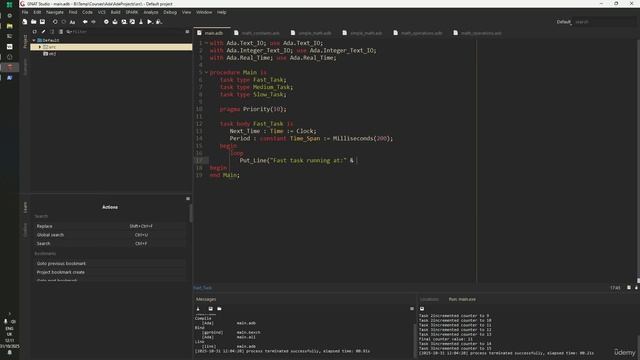
Task: Click the Aa toolbar icon
Action: tap(72, 22)
